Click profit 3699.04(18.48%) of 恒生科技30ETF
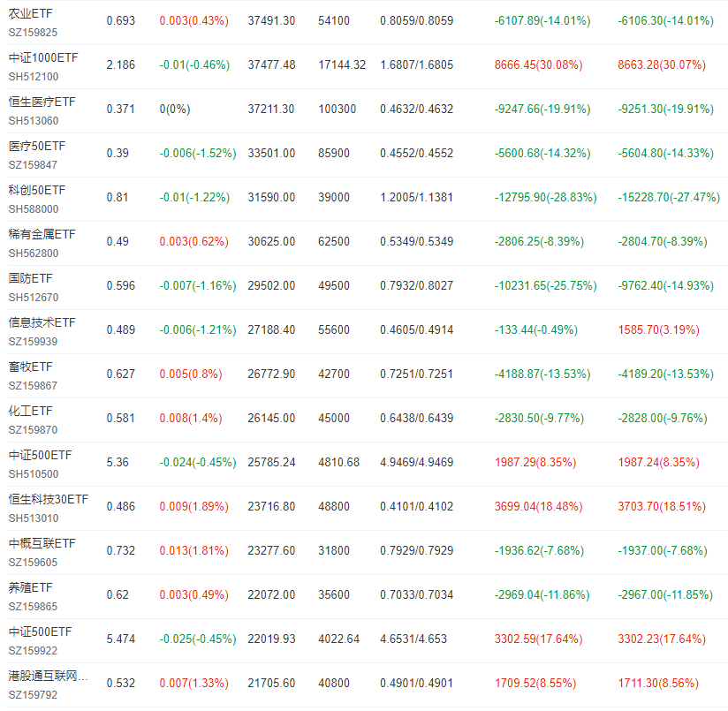728x711 pixels. point(539,506)
